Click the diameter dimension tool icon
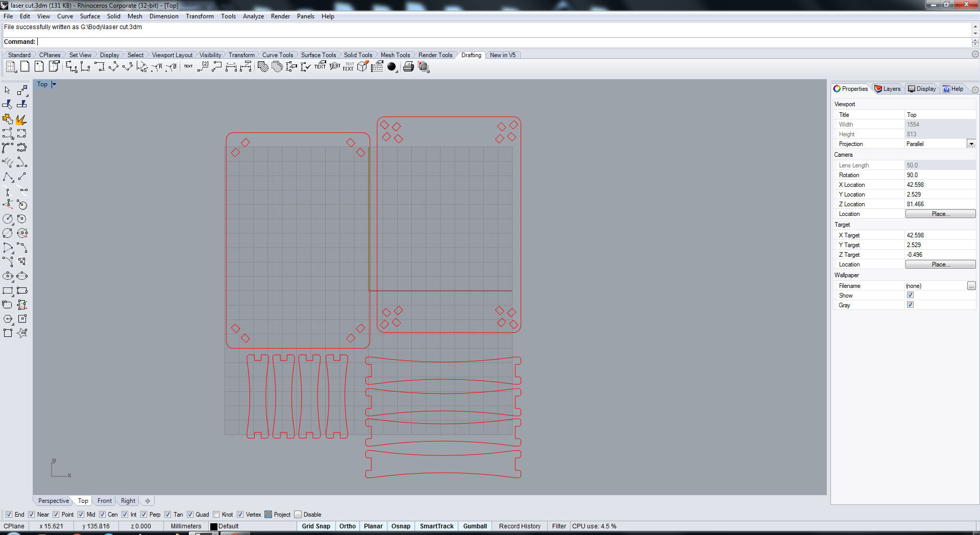980x535 pixels. point(171,67)
